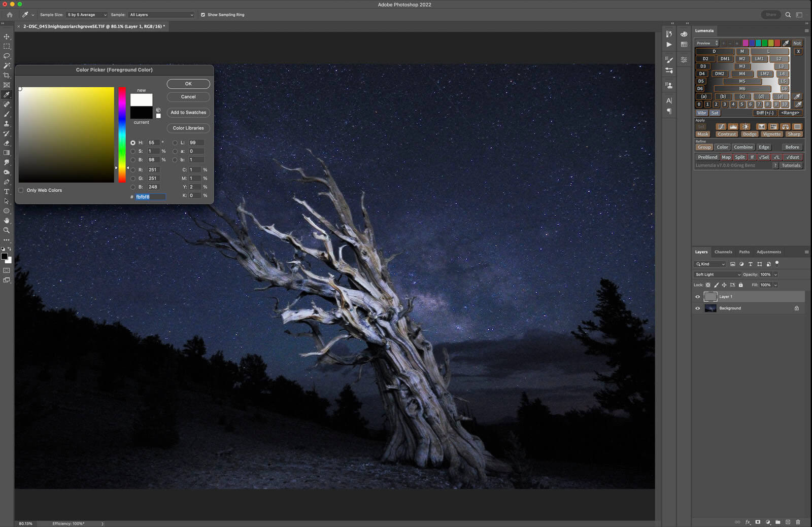Switch to the Channels tab

pos(723,252)
